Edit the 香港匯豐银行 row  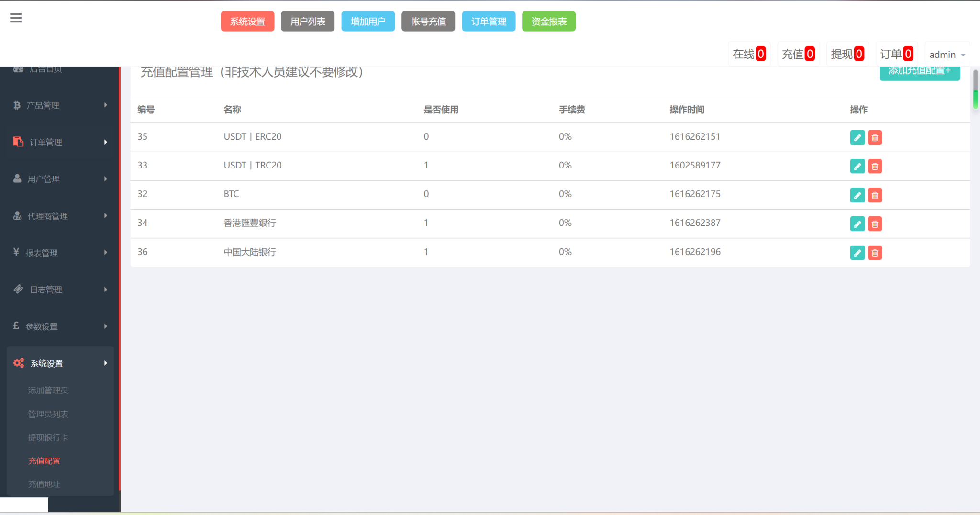click(x=857, y=224)
